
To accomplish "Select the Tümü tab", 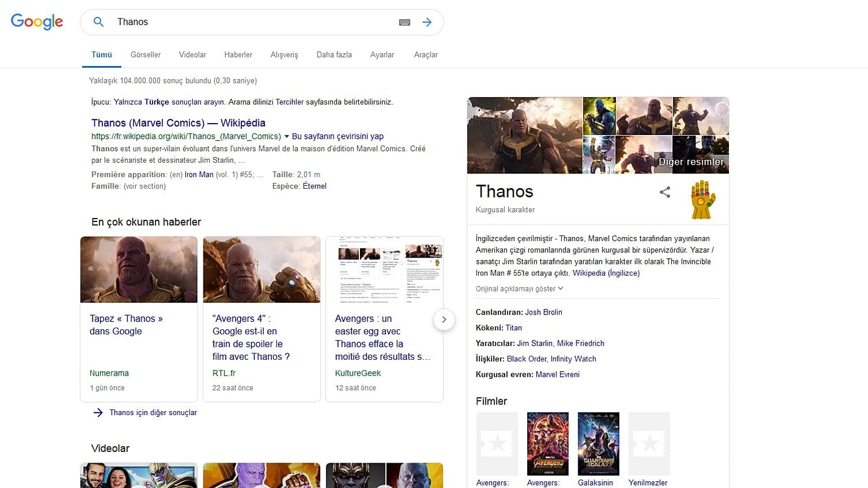I will 102,55.
